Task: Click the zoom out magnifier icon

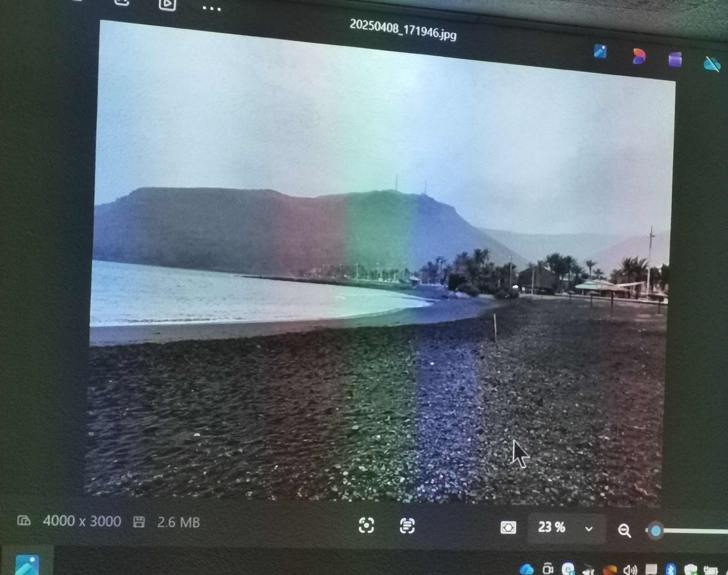Action: [625, 531]
